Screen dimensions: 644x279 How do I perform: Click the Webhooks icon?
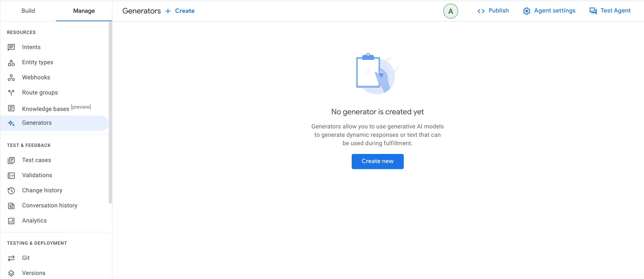coord(11,78)
